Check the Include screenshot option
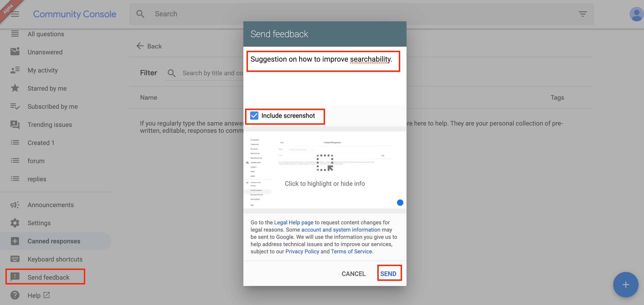This screenshot has width=644, height=305. tap(254, 116)
